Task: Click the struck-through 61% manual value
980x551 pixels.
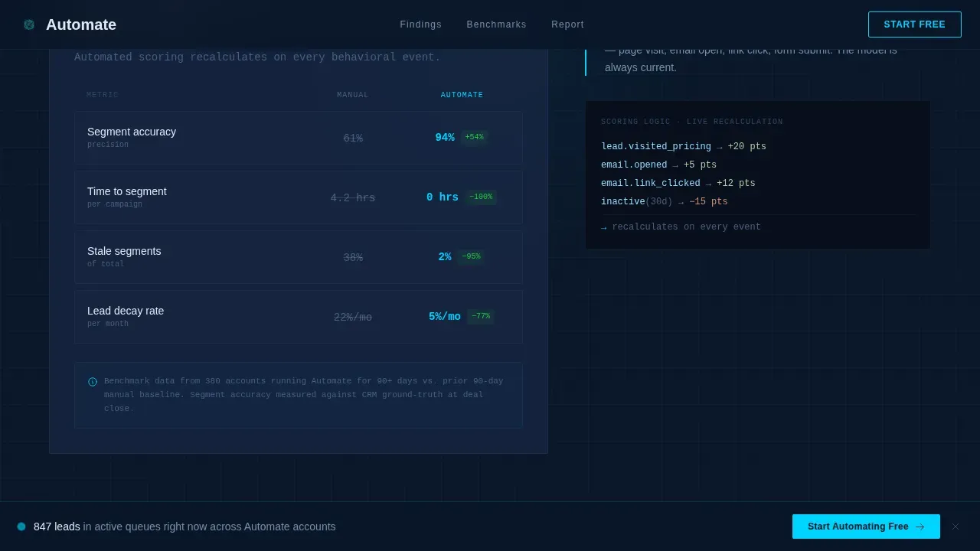Action: [353, 139]
